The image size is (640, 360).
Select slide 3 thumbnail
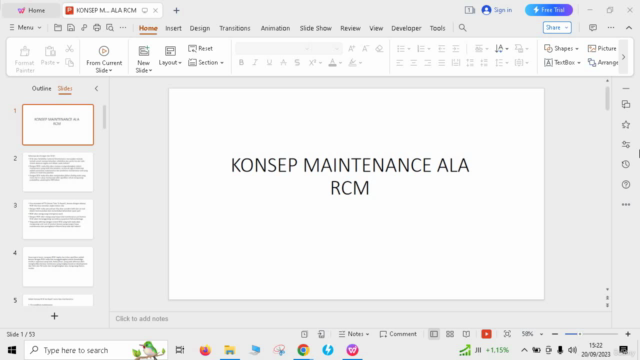pos(58,219)
